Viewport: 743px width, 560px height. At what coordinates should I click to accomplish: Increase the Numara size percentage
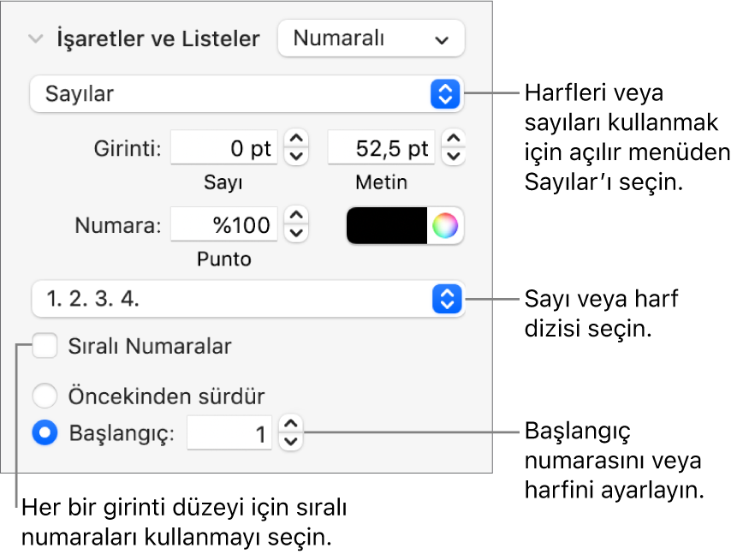[295, 217]
